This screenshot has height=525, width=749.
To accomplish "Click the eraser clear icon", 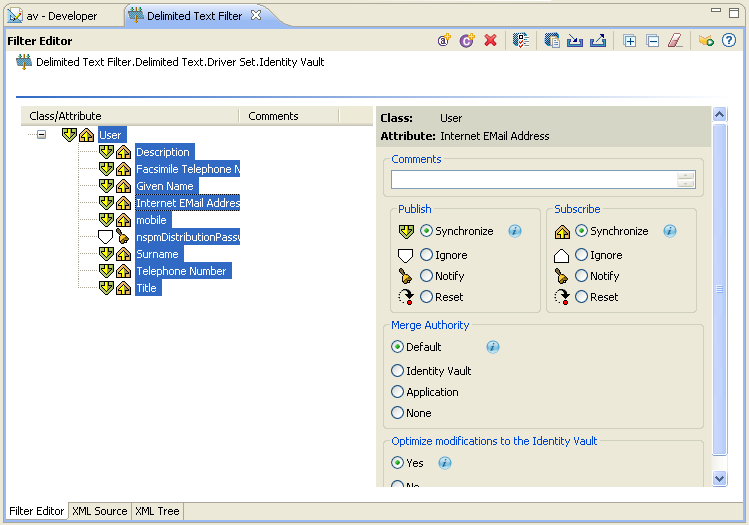I will 675,41.
